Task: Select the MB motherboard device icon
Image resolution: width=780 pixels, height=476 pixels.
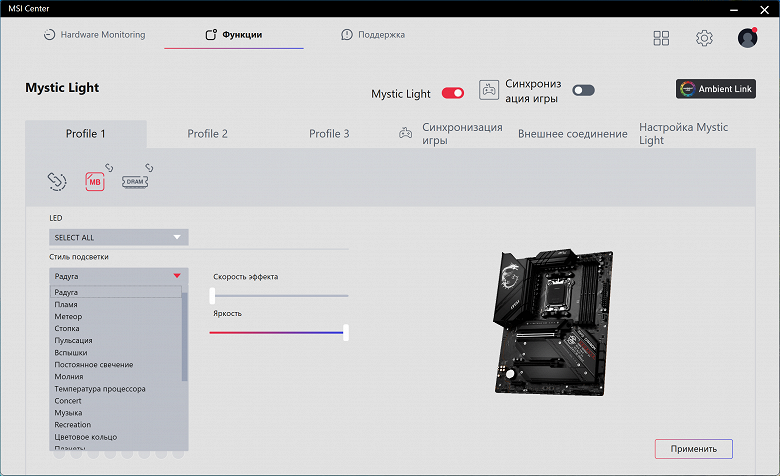Action: coord(95,180)
